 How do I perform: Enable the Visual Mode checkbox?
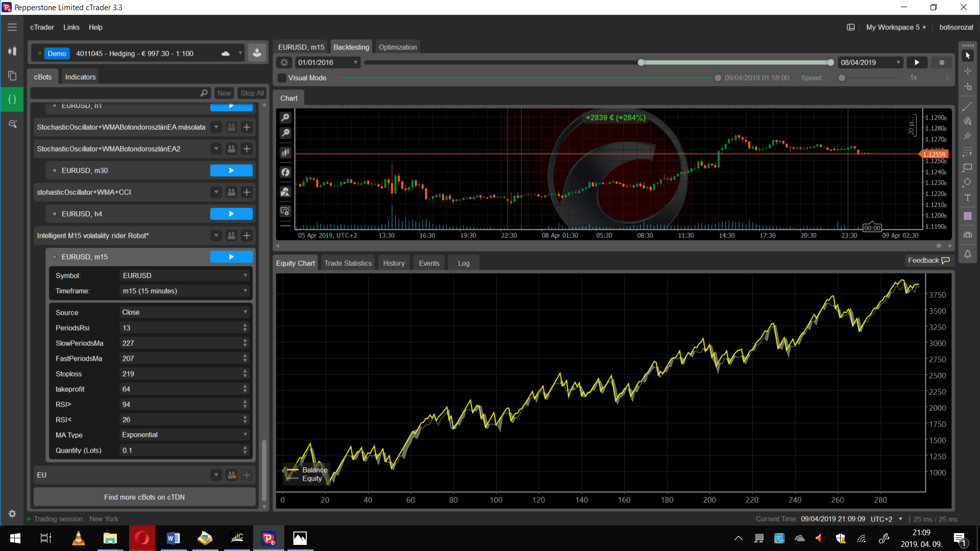tap(282, 78)
